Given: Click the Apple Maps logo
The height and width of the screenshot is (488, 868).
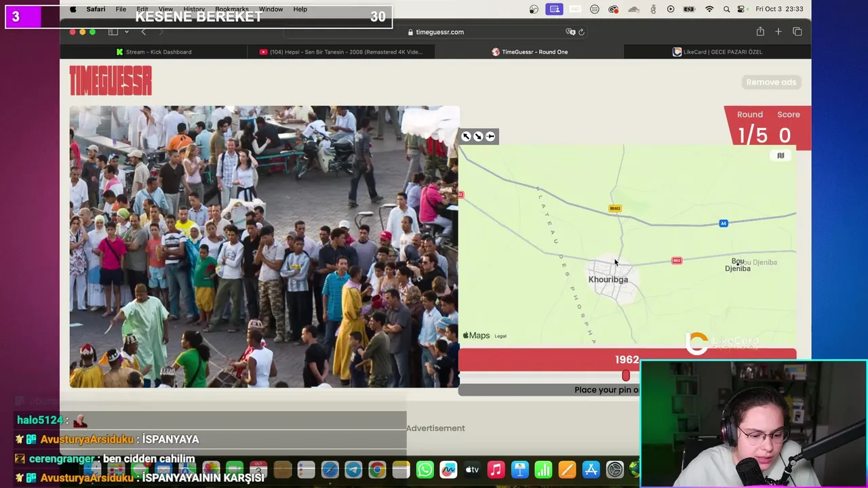Looking at the screenshot, I should click(x=476, y=335).
